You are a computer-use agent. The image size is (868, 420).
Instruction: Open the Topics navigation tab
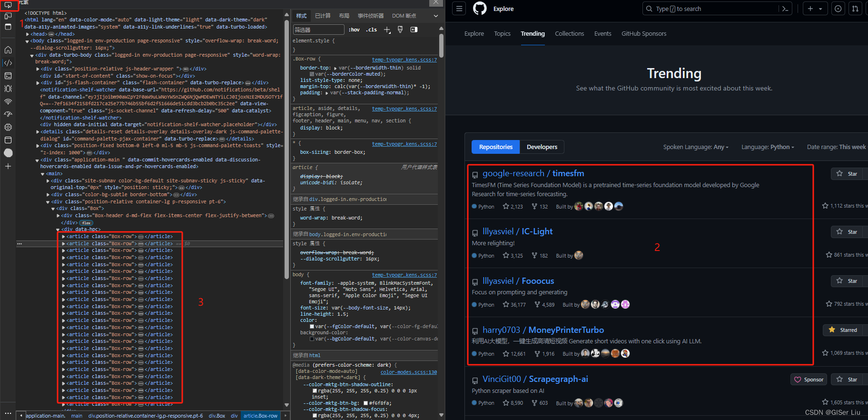coord(502,34)
